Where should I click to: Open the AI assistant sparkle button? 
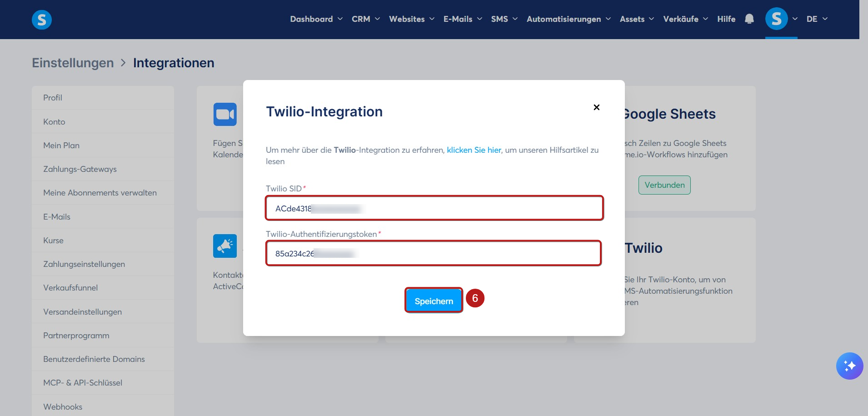tap(849, 366)
